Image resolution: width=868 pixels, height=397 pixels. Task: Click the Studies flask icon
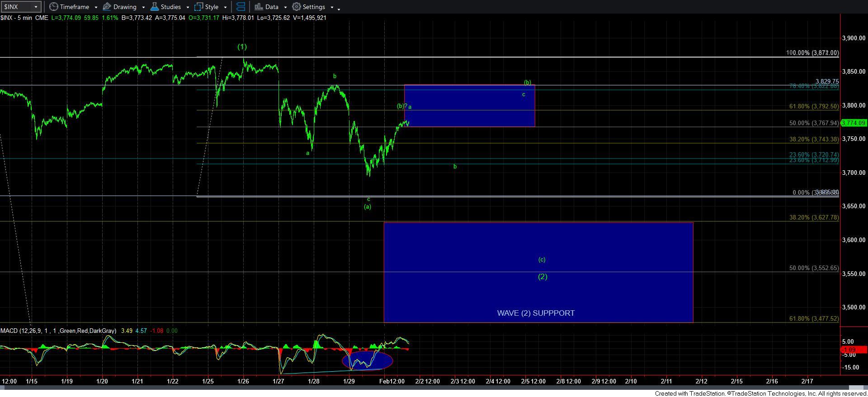(155, 7)
